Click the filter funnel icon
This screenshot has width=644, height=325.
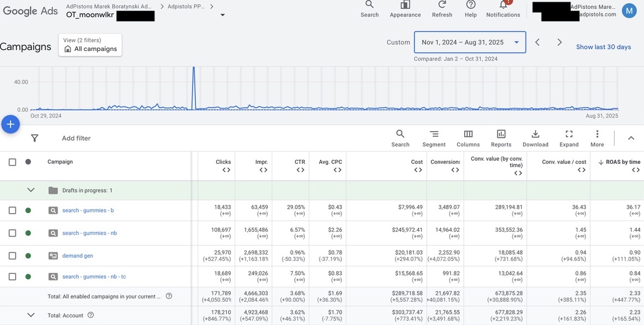[x=34, y=138]
